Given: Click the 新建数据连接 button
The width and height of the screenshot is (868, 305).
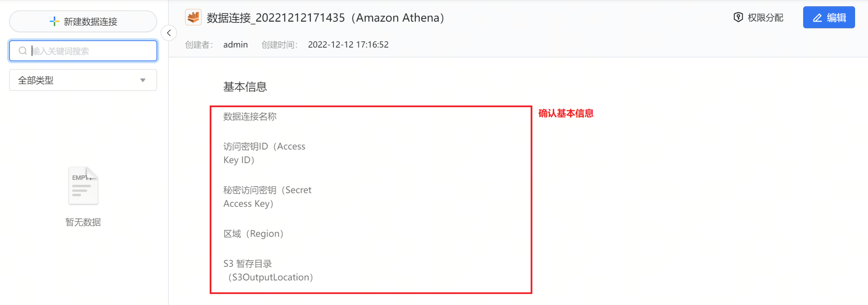Looking at the screenshot, I should point(83,22).
